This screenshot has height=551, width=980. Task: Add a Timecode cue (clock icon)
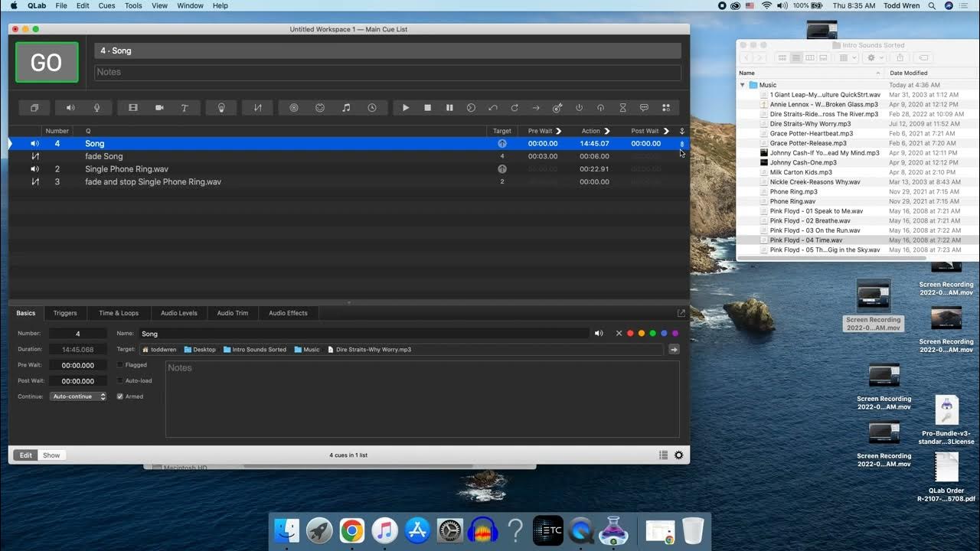pyautogui.click(x=372, y=108)
